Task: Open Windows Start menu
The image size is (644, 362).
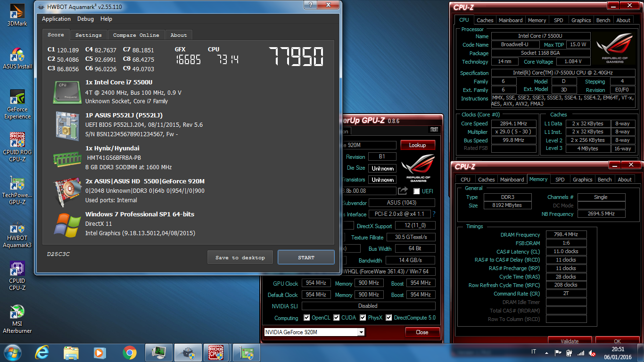Action: tap(12, 353)
